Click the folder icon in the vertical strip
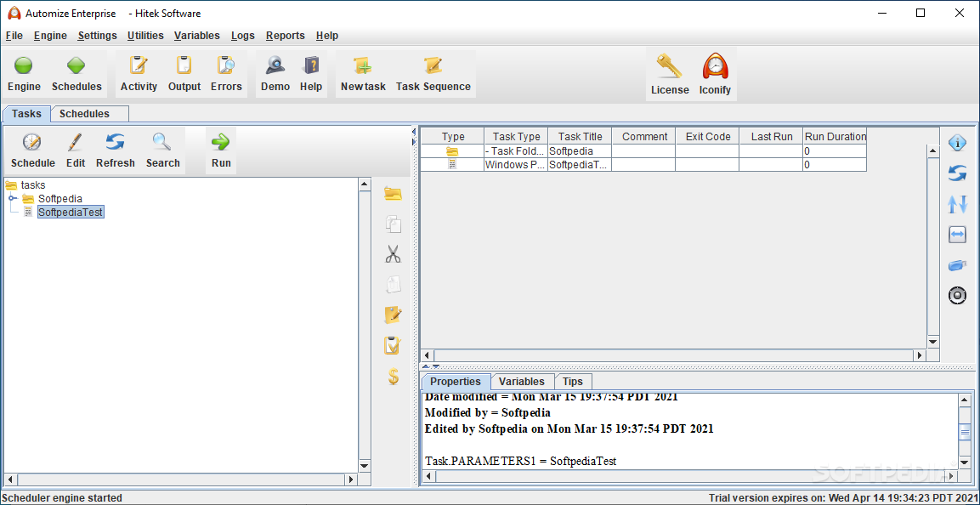Viewport: 980px width, 505px height. click(394, 194)
